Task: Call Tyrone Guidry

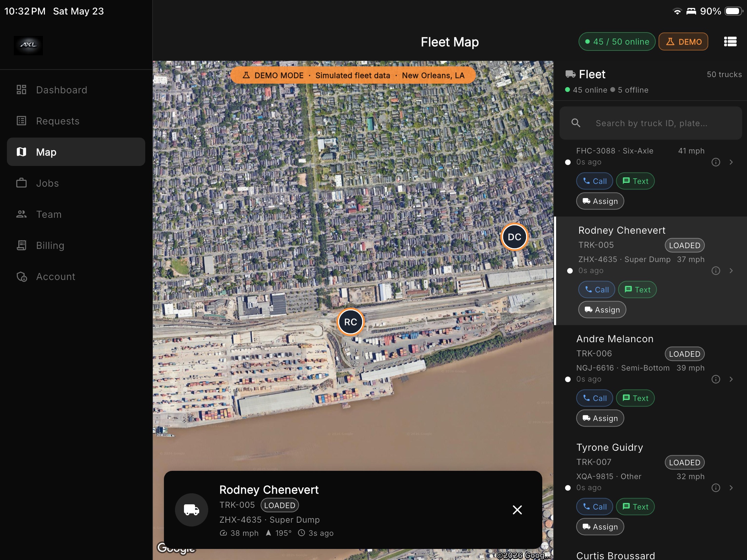Action: 594,507
